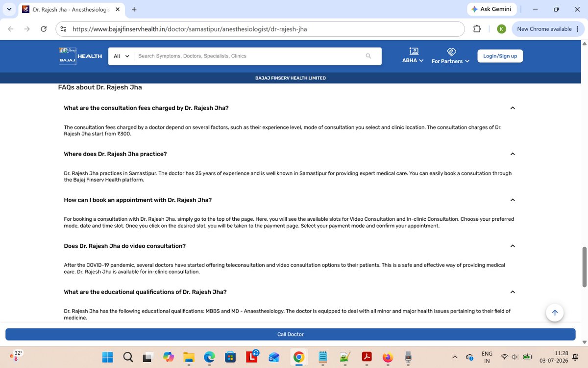
Task: Go back using the browser back arrow
Action: click(x=11, y=29)
